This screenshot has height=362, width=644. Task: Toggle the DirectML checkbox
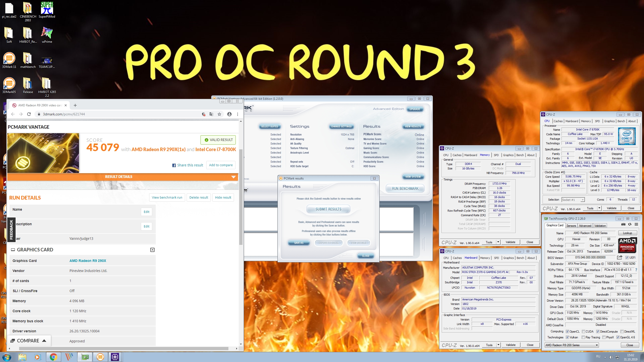(622, 331)
